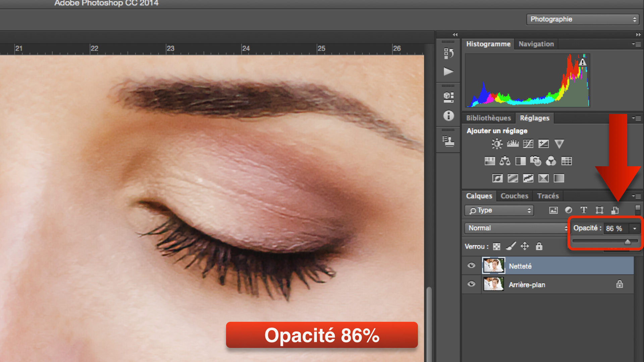
Task: Hide the Netteté layer
Action: pyautogui.click(x=471, y=266)
